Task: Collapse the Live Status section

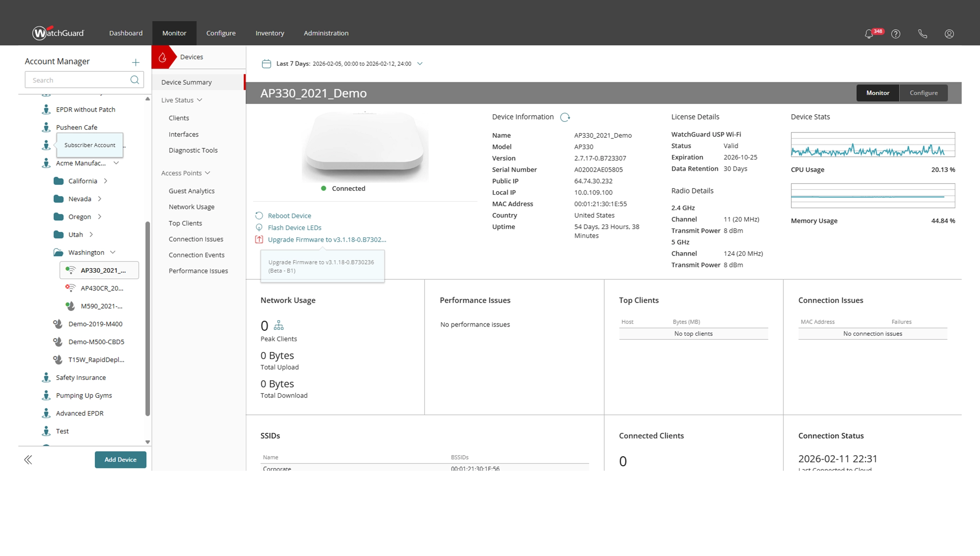Action: [200, 100]
